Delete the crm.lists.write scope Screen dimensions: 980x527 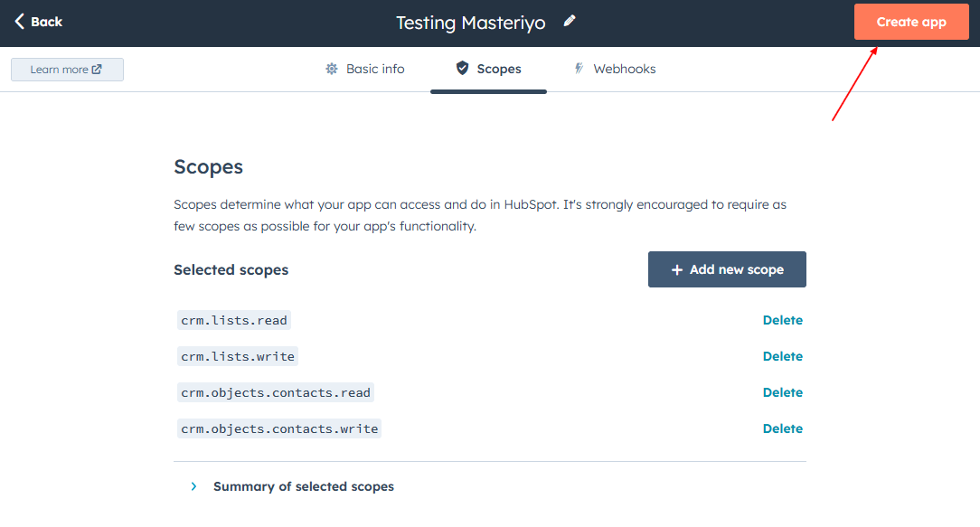(783, 356)
